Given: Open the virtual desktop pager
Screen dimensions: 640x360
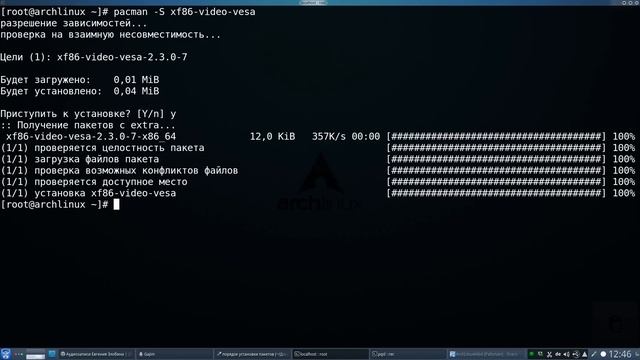Looking at the screenshot, I should [36, 354].
